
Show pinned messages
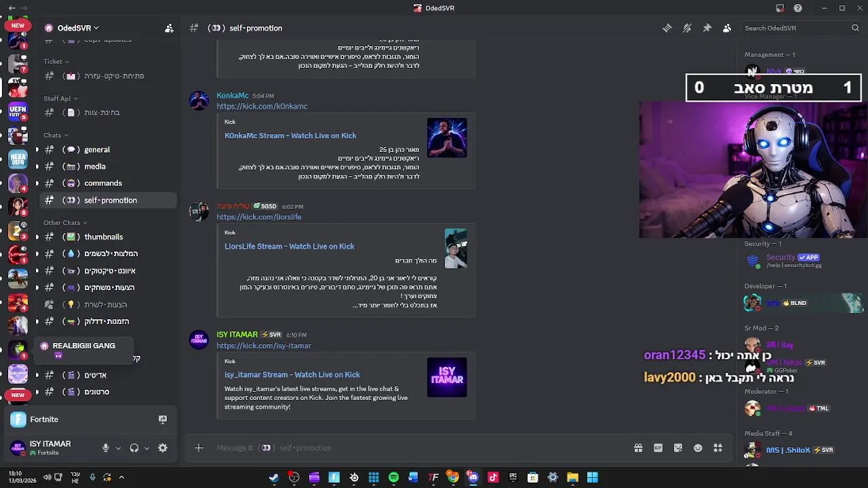(x=707, y=28)
